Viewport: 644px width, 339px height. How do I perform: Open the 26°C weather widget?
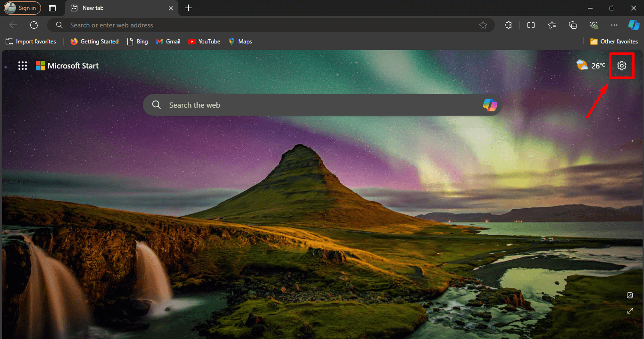coord(591,66)
